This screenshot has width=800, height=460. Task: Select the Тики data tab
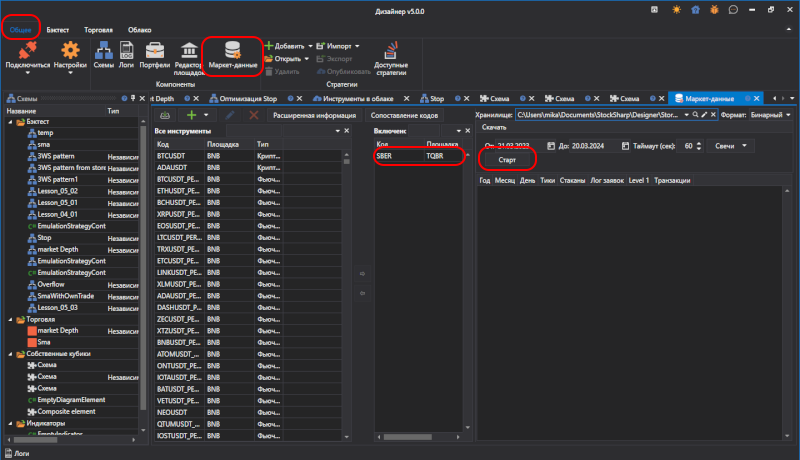tap(547, 181)
